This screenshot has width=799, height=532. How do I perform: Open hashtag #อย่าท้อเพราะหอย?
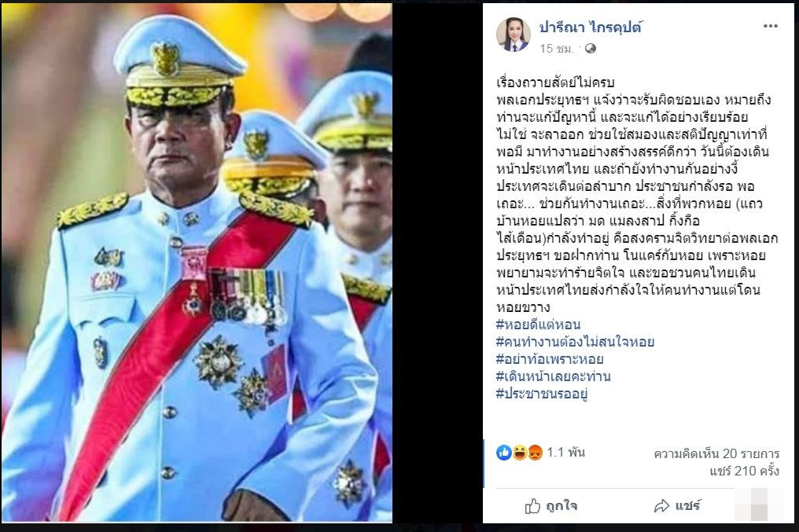(549, 359)
